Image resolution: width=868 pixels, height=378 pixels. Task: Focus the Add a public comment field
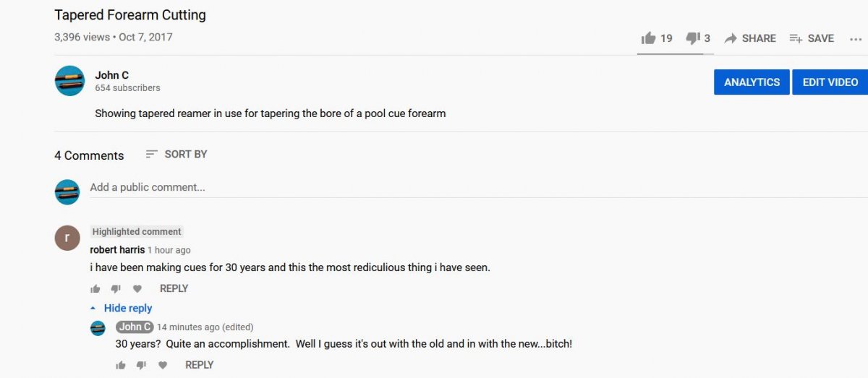[289, 187]
